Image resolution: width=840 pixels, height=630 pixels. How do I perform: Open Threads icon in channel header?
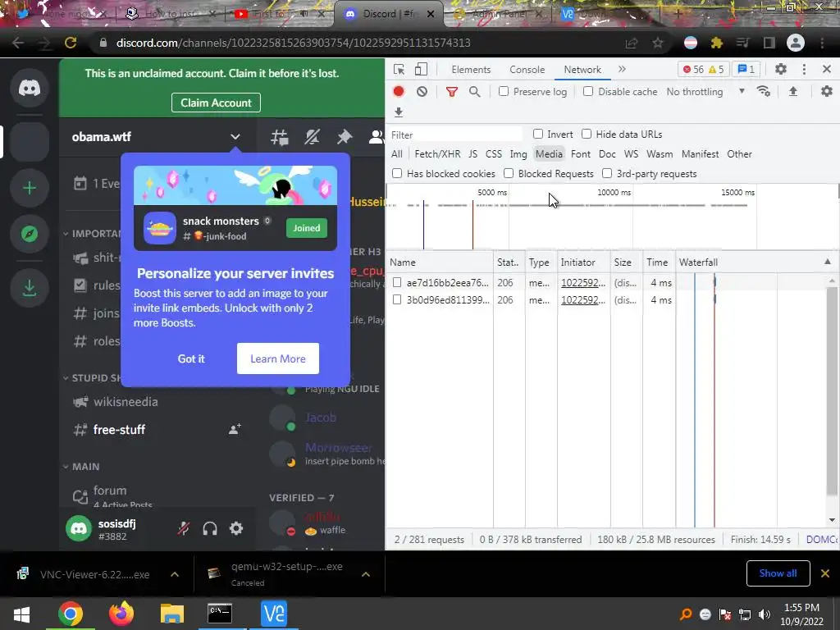click(280, 137)
